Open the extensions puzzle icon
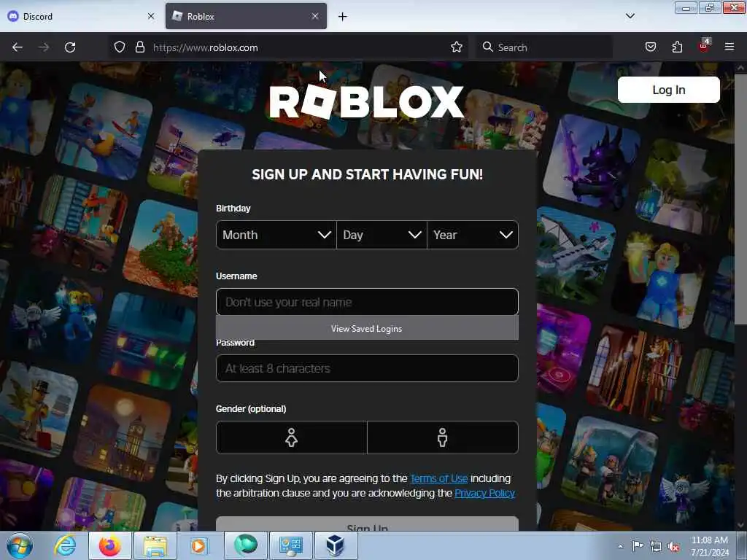This screenshot has height=560, width=747. click(677, 47)
